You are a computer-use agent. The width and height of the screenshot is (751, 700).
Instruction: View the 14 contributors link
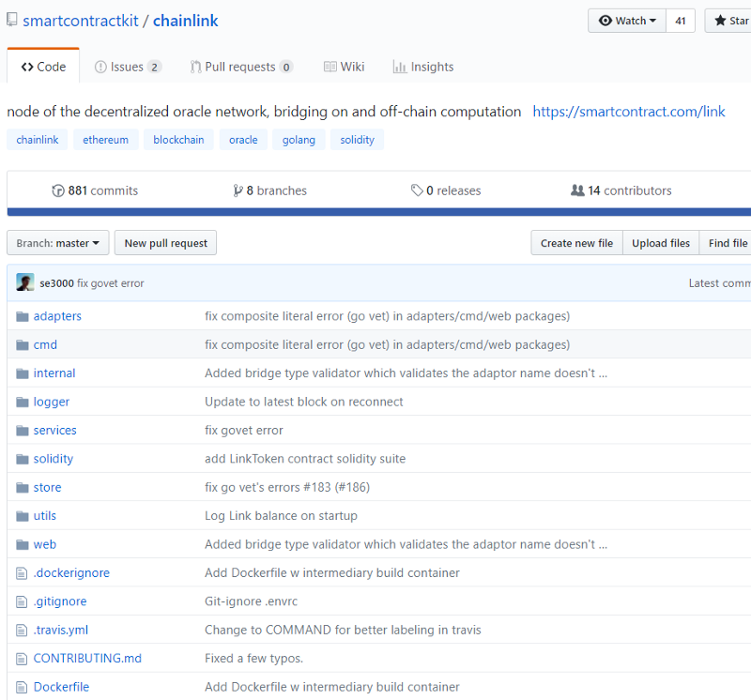pos(621,190)
